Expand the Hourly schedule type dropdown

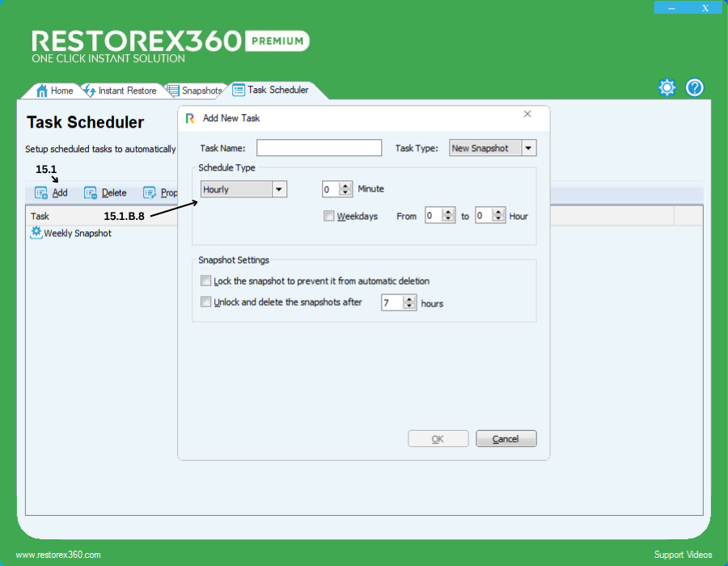pos(279,189)
